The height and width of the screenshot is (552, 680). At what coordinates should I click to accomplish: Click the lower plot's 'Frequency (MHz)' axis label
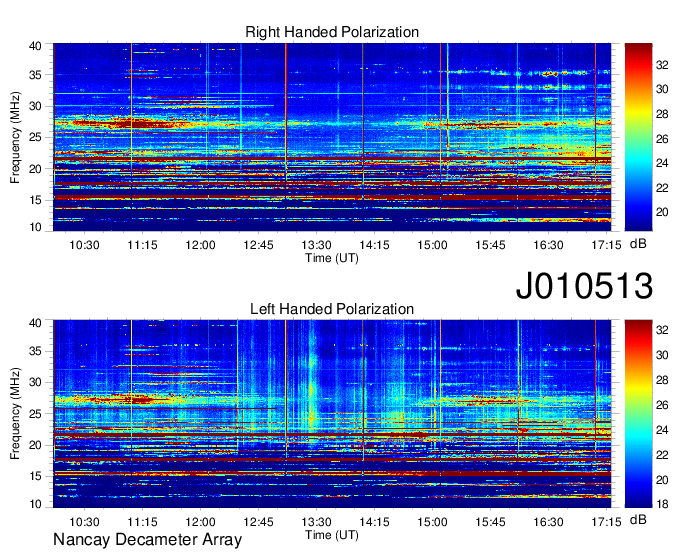(15, 414)
